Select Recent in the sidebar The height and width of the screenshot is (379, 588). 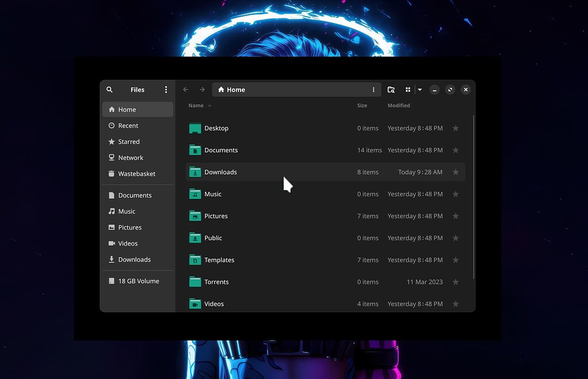[x=127, y=125]
